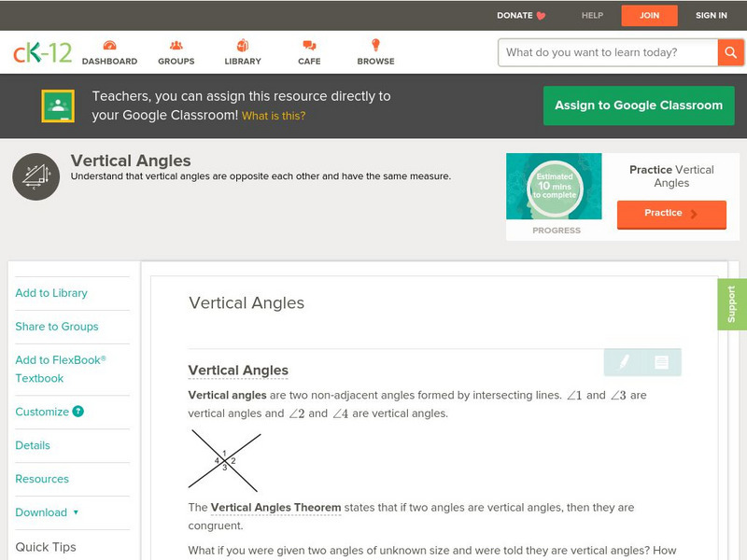This screenshot has width=747, height=560.
Task: Open the green Support side tab
Action: [732, 304]
